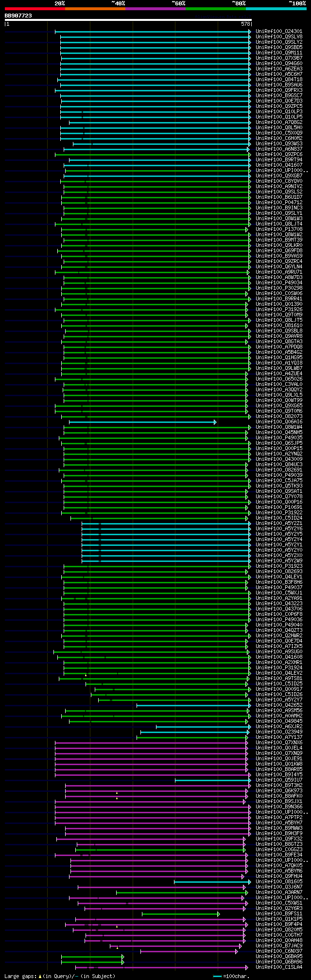This screenshot has height=980, width=311.
Task: Click the label UniRef100_Q42652
Action: [279, 705]
